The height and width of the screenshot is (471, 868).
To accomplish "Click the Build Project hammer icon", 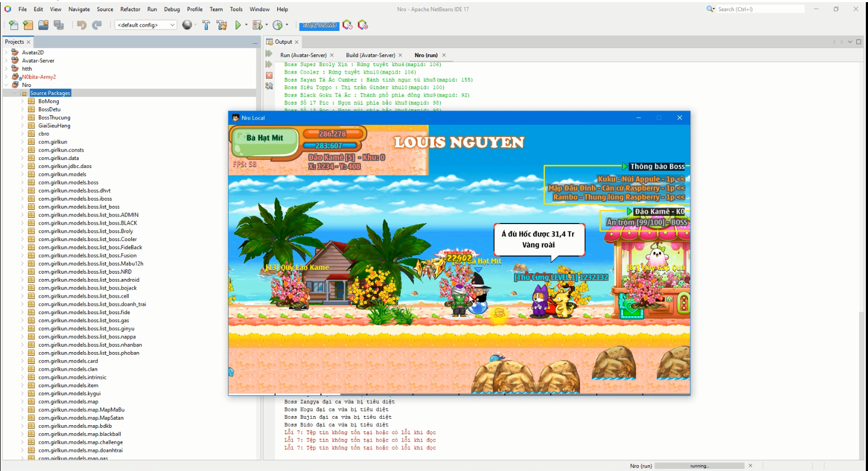I will click(206, 25).
